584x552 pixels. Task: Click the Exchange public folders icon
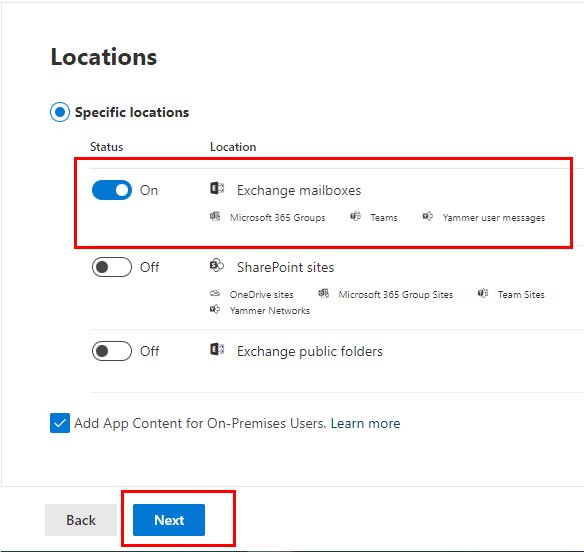tap(217, 349)
